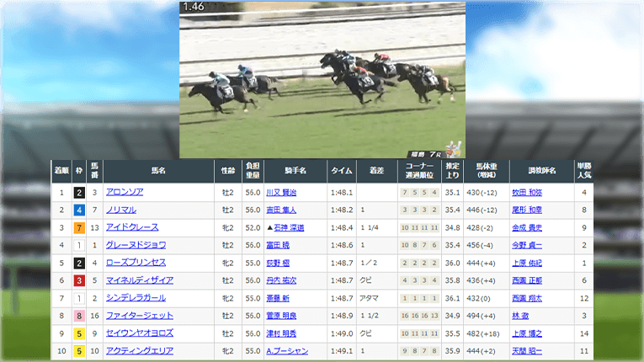Open trainer 西園 翔太 link
This screenshot has width=644, height=362.
pyautogui.click(x=527, y=298)
